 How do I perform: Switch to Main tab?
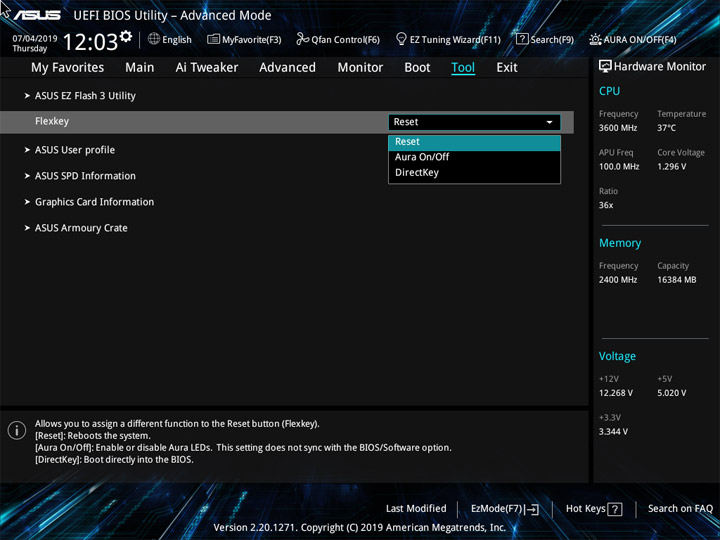pos(140,68)
